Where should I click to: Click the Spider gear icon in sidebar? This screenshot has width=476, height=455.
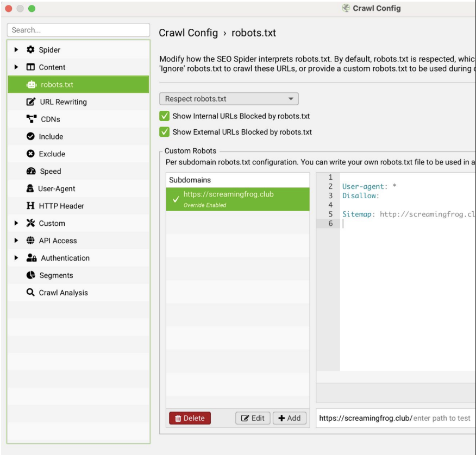31,50
